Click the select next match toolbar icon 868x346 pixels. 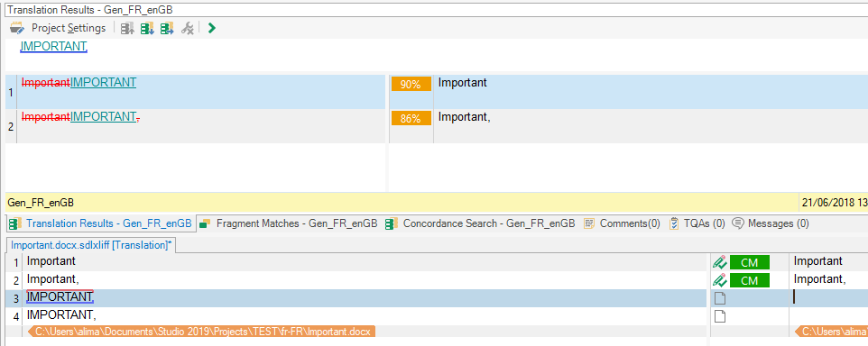tap(147, 28)
